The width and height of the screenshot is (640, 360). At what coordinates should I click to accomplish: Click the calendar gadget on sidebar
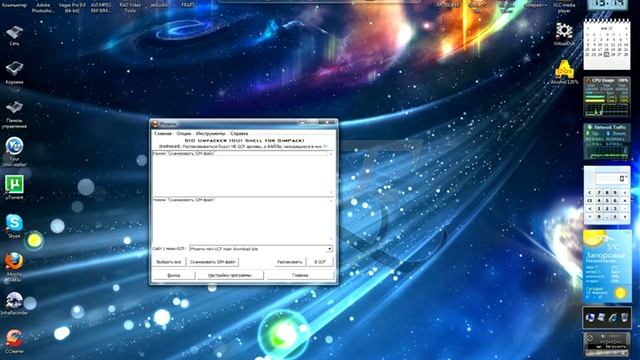[x=607, y=44]
